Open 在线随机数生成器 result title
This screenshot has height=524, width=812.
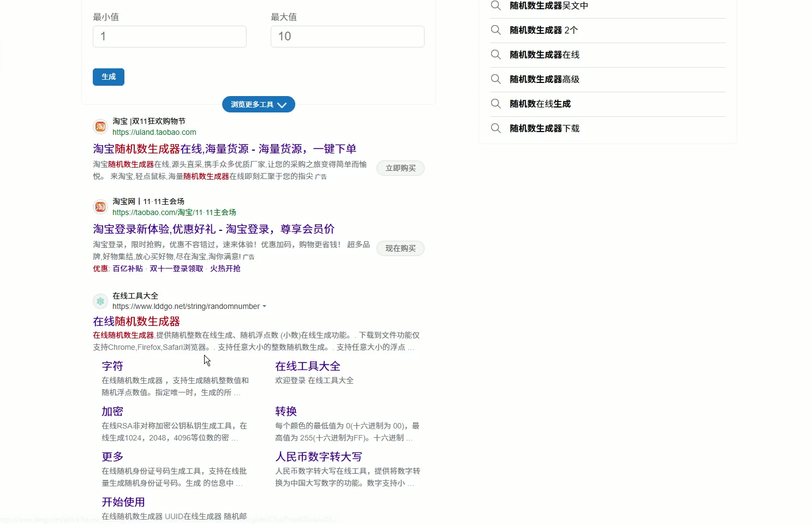(136, 321)
